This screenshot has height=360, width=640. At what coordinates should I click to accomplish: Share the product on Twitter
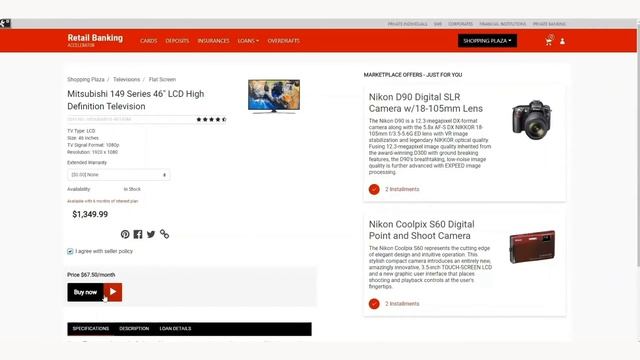click(151, 234)
